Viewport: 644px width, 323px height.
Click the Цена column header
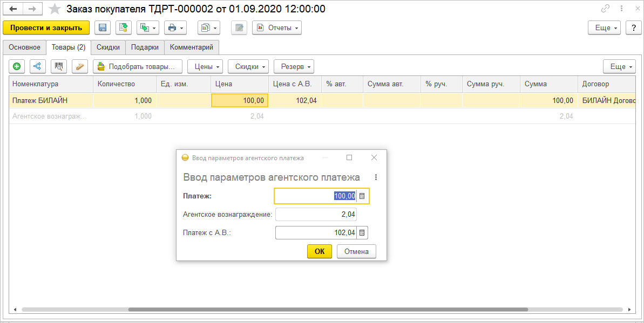pos(240,84)
